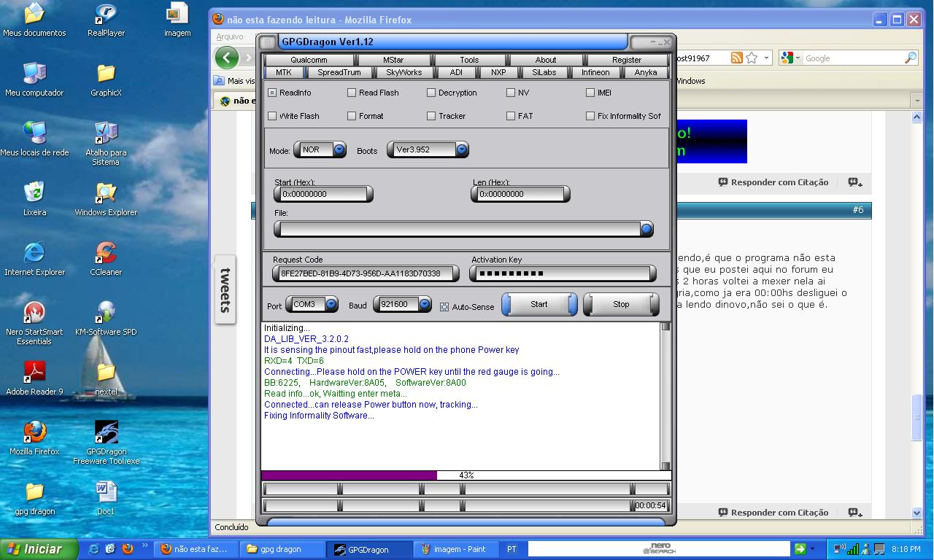Launch CCleaner from desktop
The height and width of the screenshot is (560, 934).
tap(106, 259)
